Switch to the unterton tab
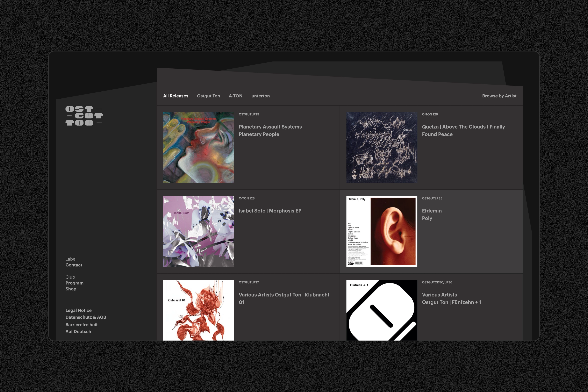The height and width of the screenshot is (392, 588). [260, 96]
